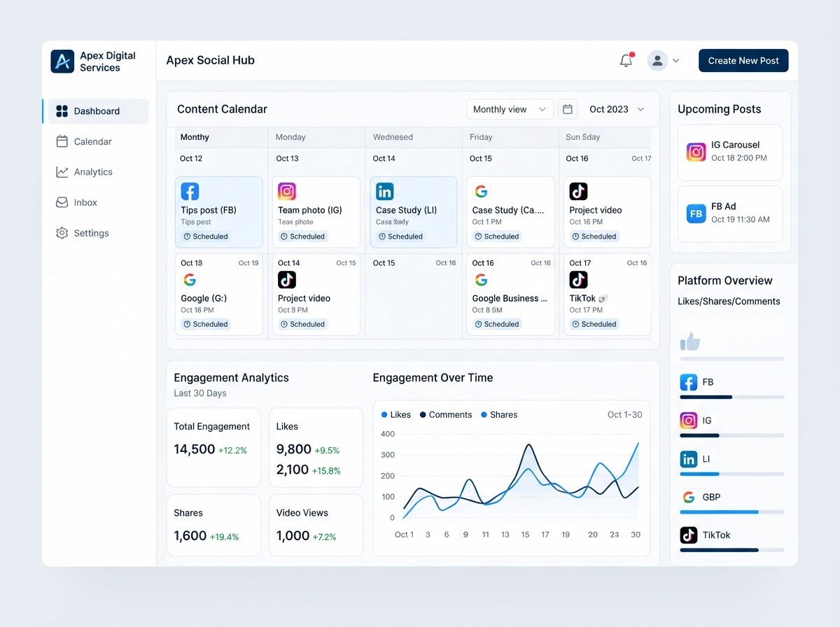
Task: Click LinkedIn icon in Platform Overview
Action: click(689, 459)
